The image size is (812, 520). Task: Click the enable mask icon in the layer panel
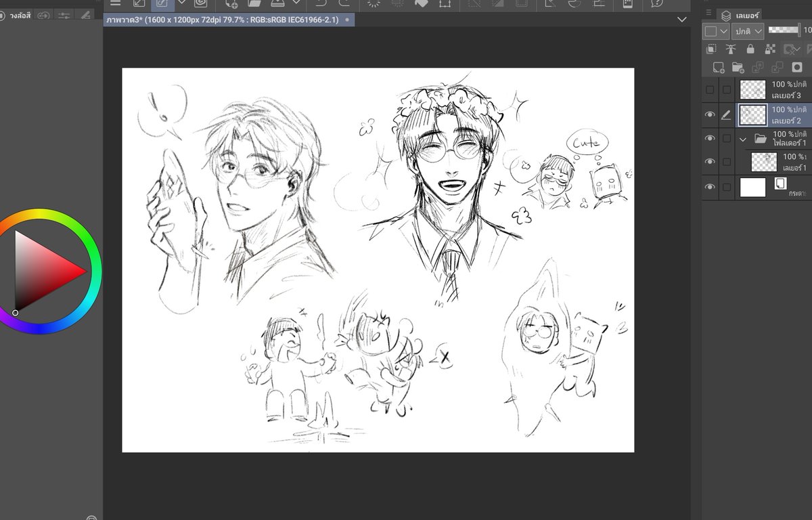click(791, 49)
